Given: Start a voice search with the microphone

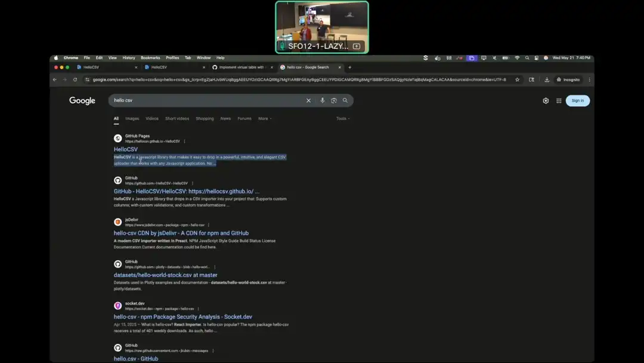Looking at the screenshot, I should pos(323,100).
